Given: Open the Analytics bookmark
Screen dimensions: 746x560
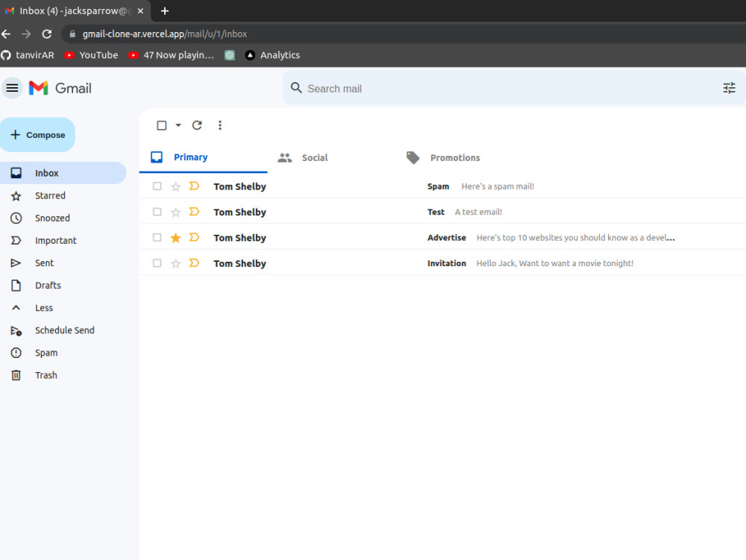Looking at the screenshot, I should [272, 55].
